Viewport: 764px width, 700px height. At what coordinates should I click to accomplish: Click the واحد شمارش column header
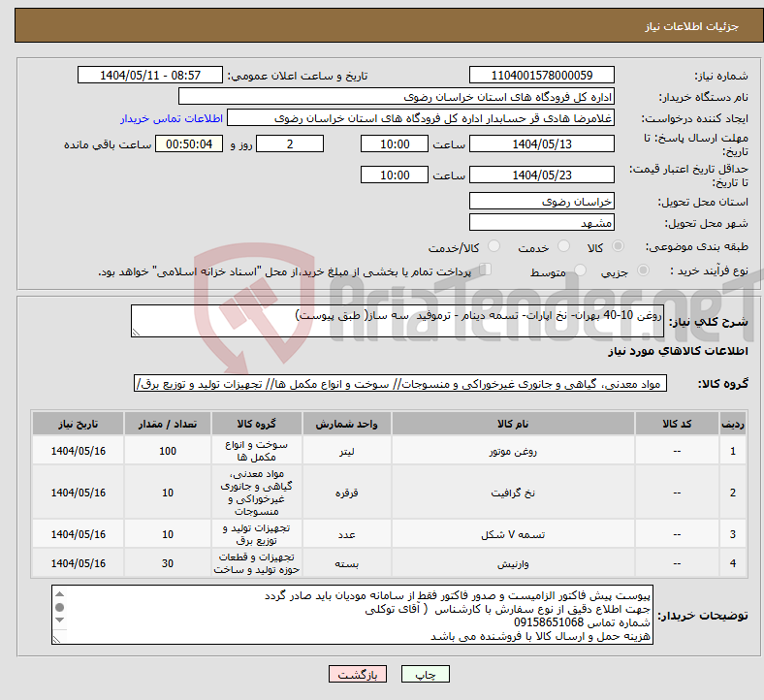tap(346, 424)
